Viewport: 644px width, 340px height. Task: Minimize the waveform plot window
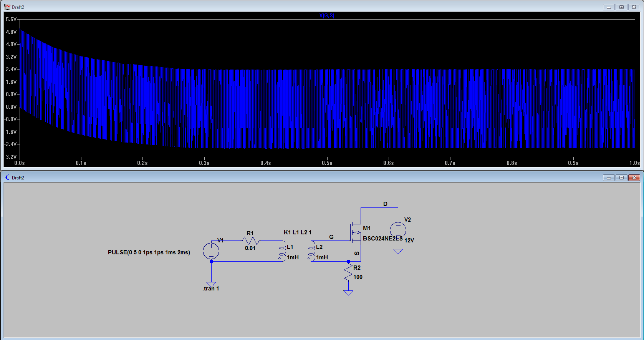(x=609, y=7)
